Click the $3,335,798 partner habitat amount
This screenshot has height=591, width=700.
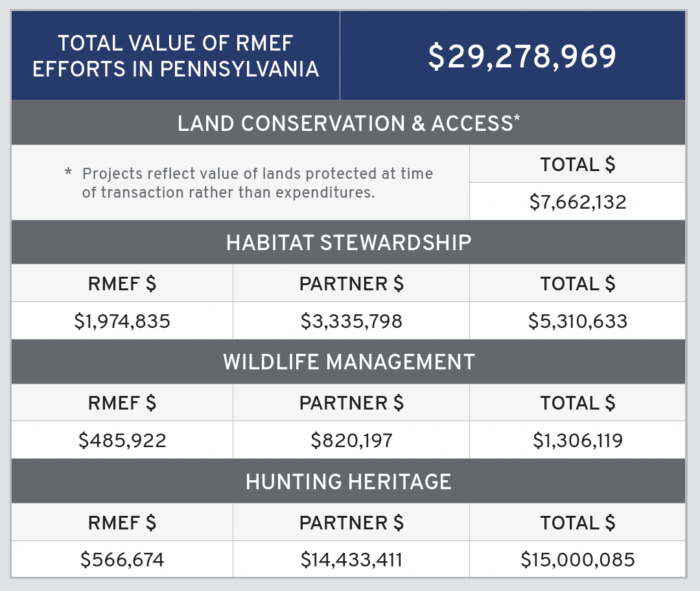[x=351, y=321]
